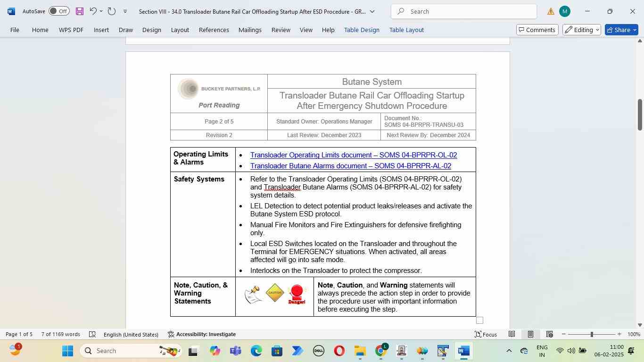Viewport: 644px width, 362px height.
Task: Open Opera browser from taskbar
Action: [339, 351]
